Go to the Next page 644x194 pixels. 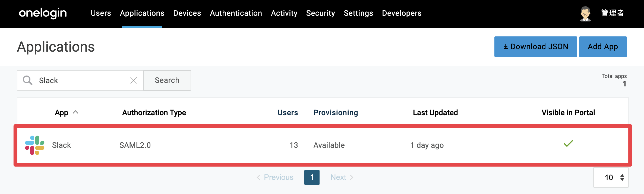click(342, 177)
